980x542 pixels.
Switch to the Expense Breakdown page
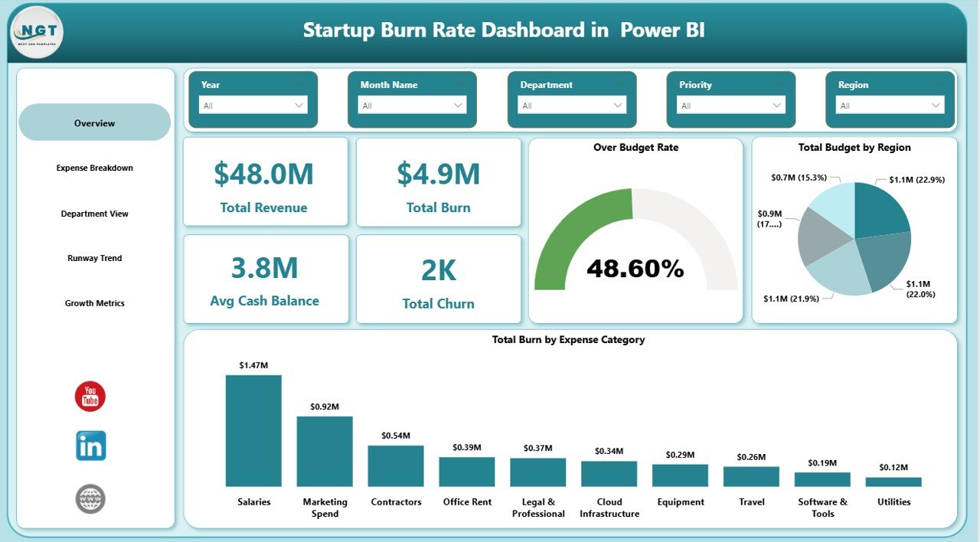click(94, 168)
